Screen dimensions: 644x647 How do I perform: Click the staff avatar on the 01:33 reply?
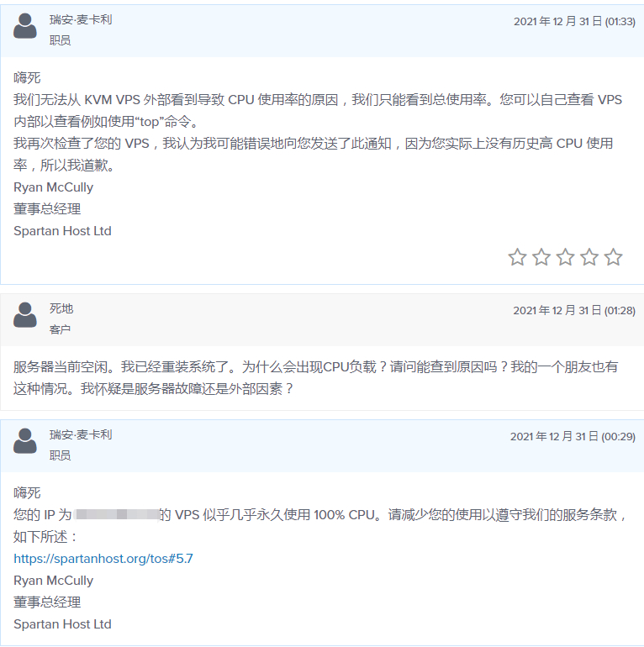[25, 26]
